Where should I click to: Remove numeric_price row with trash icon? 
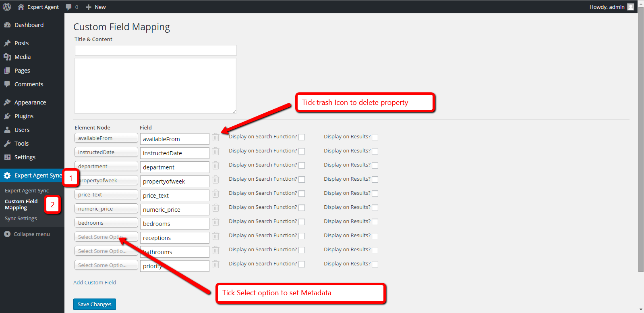[215, 208]
